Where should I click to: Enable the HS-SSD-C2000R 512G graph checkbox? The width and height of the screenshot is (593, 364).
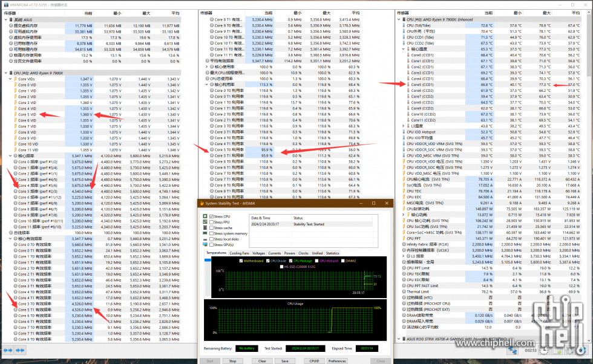[x=281, y=267]
